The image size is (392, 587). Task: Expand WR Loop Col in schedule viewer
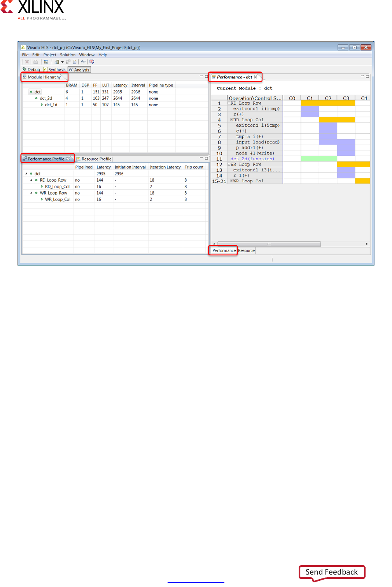point(232,181)
